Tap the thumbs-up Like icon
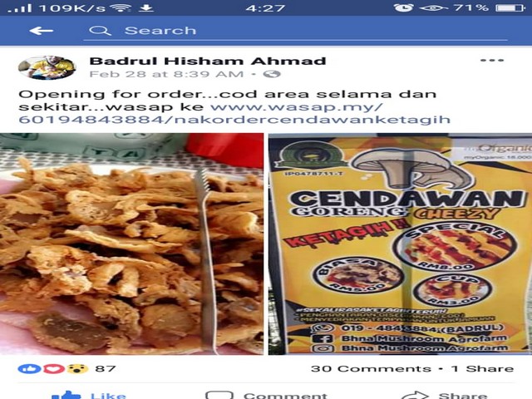 pyautogui.click(x=66, y=396)
